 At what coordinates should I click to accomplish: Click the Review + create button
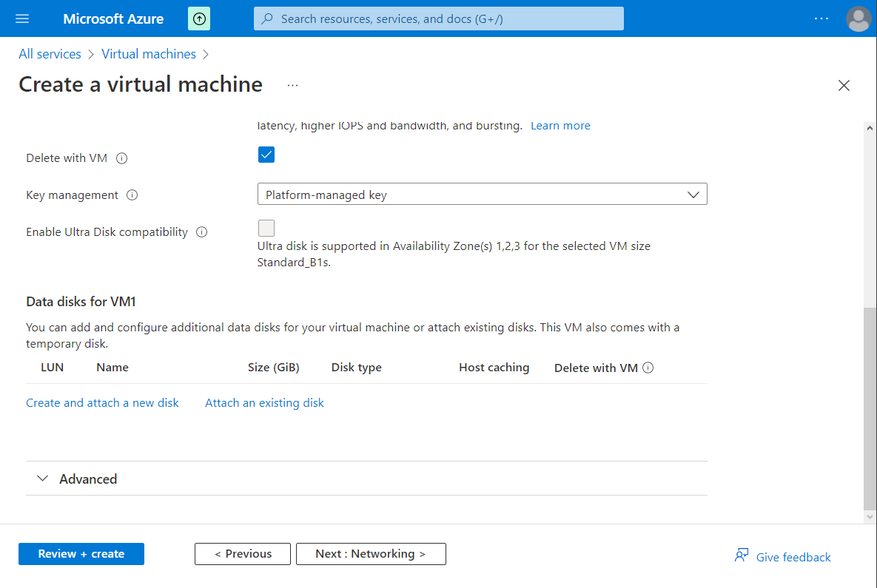(x=81, y=554)
